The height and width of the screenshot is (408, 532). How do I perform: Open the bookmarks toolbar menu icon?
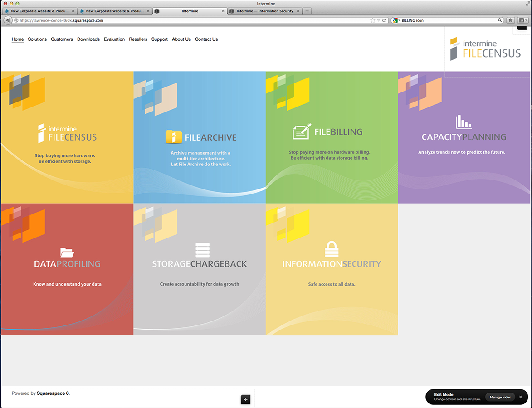[x=523, y=20]
